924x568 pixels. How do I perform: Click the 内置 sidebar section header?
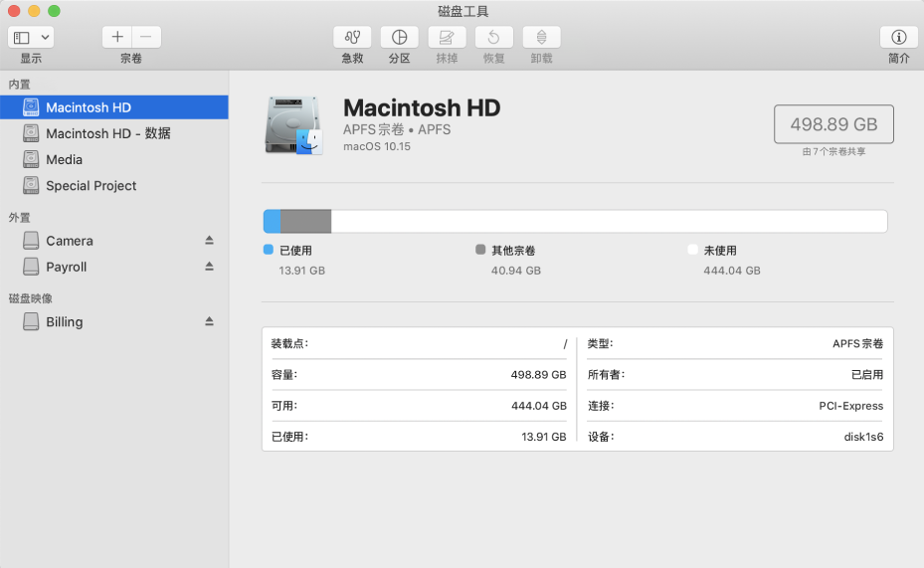[x=19, y=85]
